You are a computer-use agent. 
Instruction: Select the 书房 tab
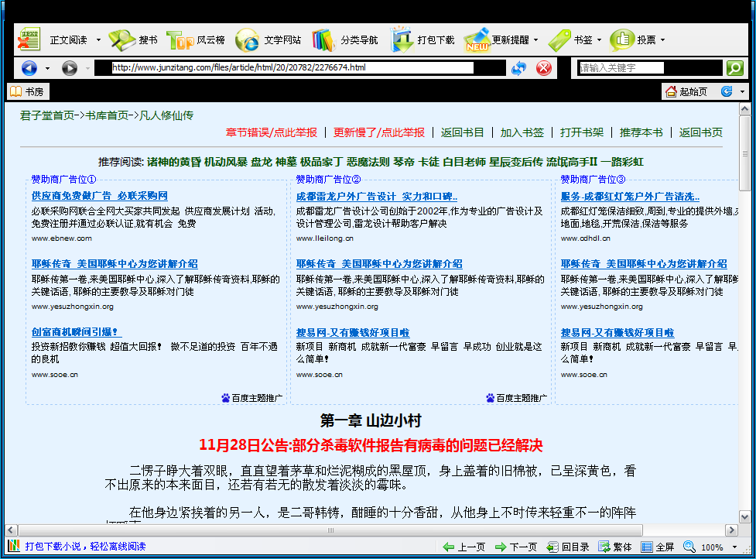(x=27, y=91)
